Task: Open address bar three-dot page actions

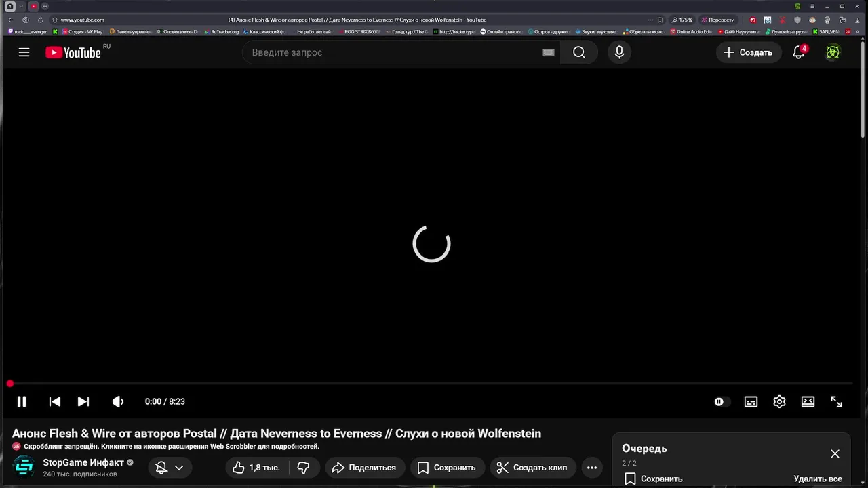Action: tap(650, 20)
